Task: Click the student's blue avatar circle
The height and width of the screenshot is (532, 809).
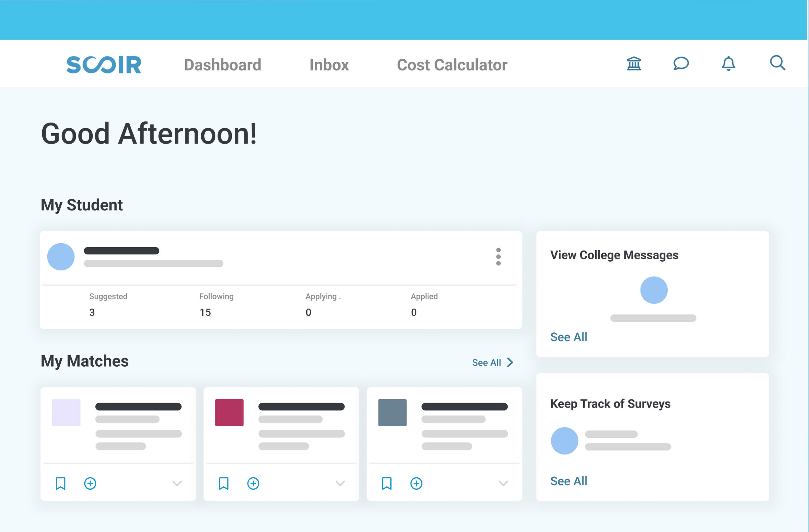Action: (x=61, y=257)
